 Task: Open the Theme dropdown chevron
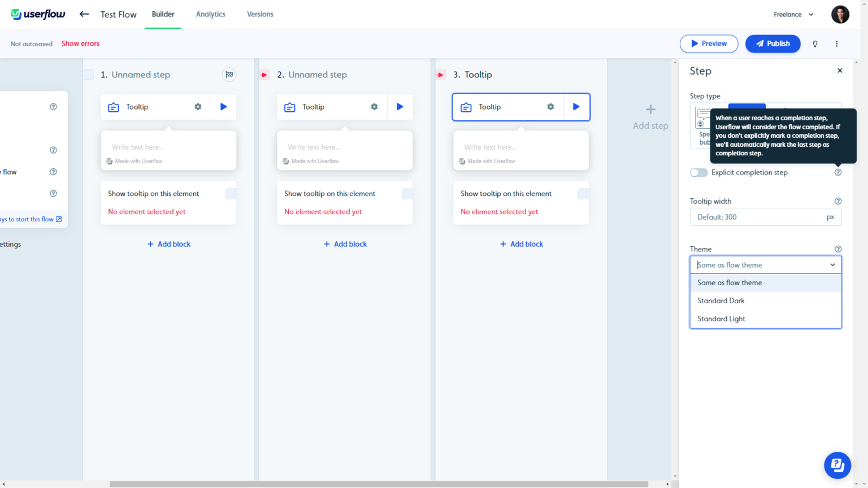click(832, 264)
